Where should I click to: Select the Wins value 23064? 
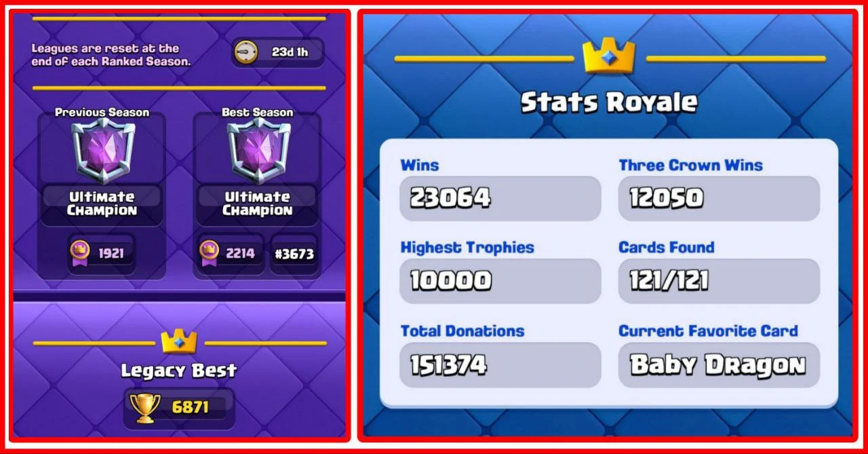pyautogui.click(x=500, y=198)
